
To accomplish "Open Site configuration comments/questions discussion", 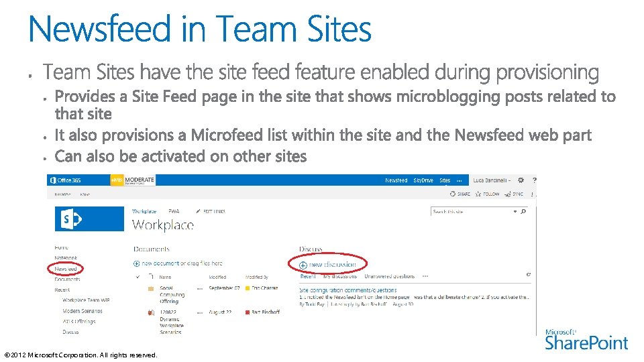I will point(348,290).
